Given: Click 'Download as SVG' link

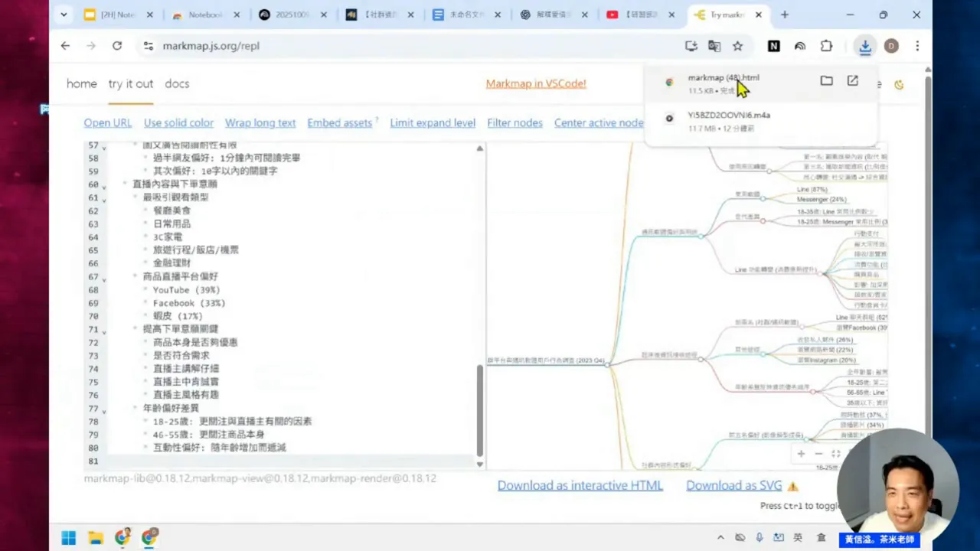Looking at the screenshot, I should [x=734, y=485].
